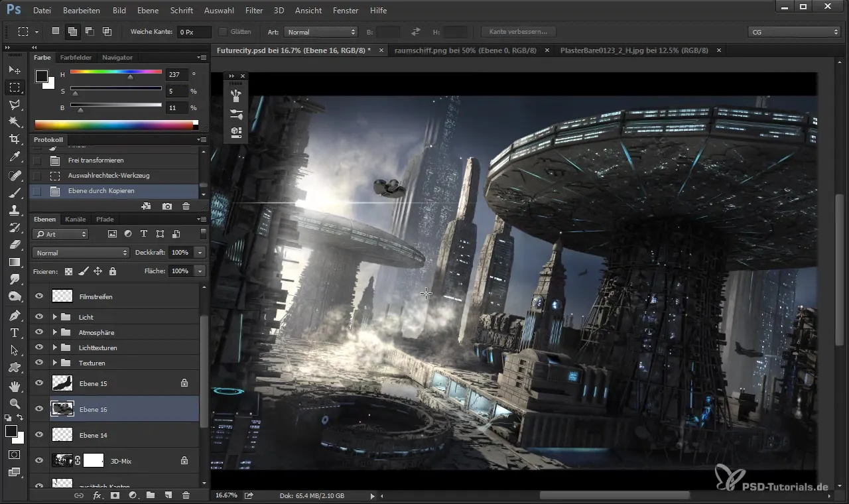849x504 pixels.
Task: Create new snapshot camera icon in Protokoll
Action: (167, 206)
